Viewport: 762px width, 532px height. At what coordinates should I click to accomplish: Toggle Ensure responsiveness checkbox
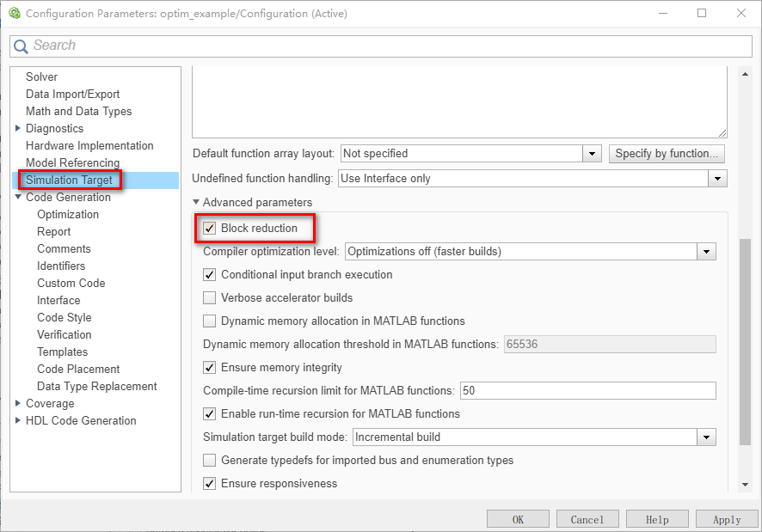tap(210, 483)
